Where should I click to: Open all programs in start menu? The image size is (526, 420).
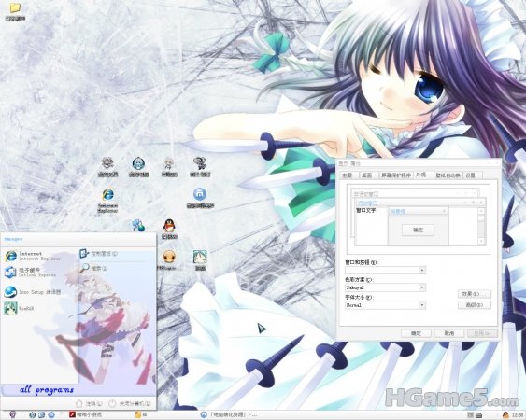(x=47, y=390)
